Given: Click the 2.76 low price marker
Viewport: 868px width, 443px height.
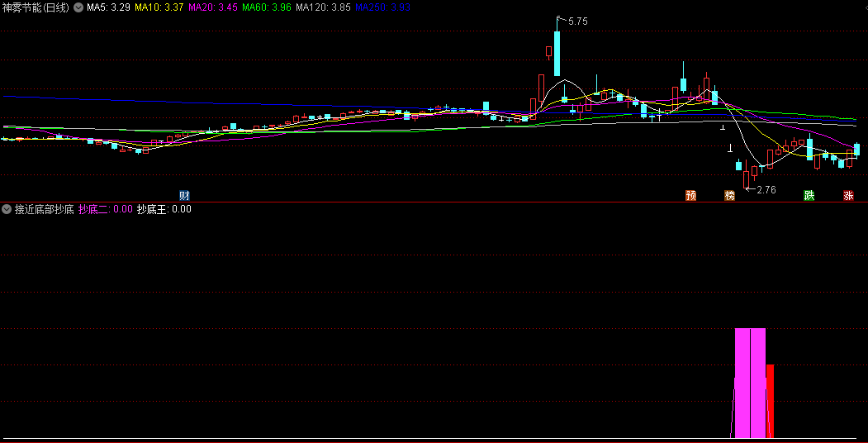Looking at the screenshot, I should point(766,190).
